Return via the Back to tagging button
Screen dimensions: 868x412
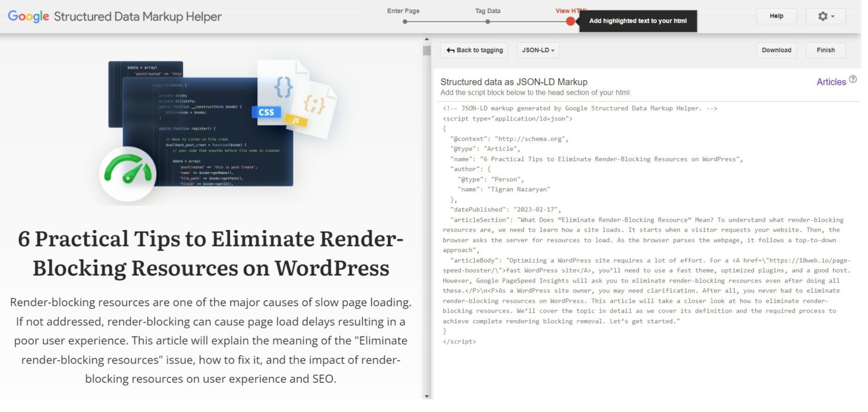pos(474,50)
